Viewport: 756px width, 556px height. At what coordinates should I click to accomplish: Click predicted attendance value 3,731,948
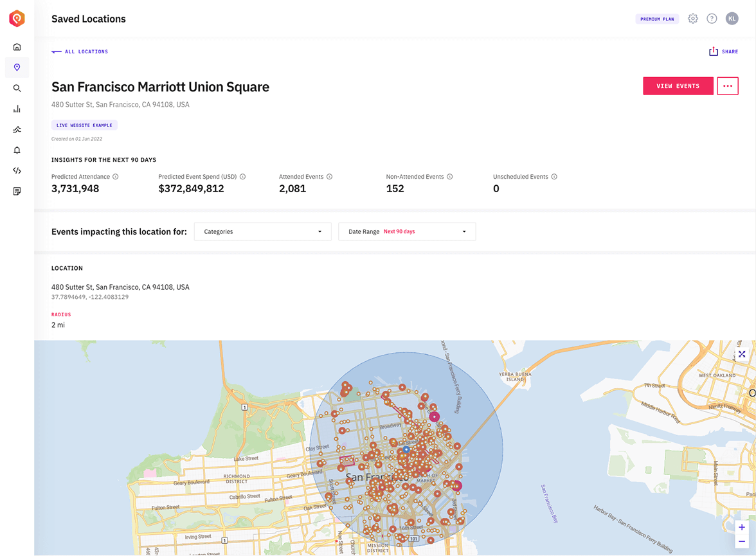pyautogui.click(x=75, y=188)
